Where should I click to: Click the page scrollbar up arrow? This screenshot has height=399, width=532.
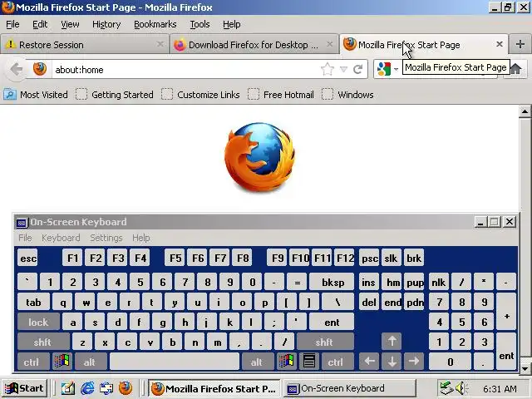pos(525,111)
